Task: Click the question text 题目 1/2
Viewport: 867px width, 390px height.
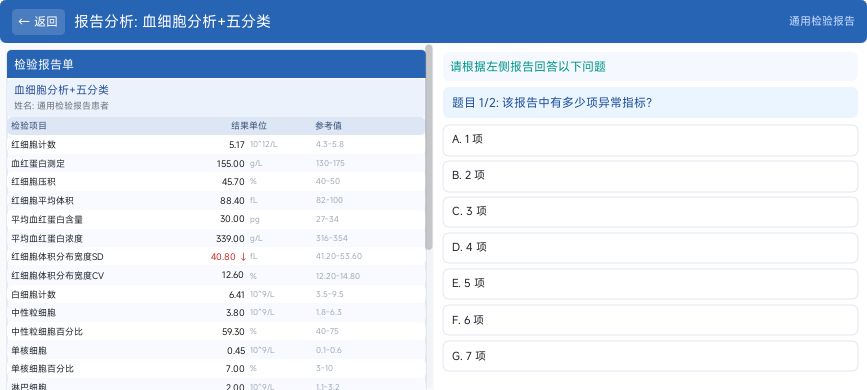Action: [552, 103]
